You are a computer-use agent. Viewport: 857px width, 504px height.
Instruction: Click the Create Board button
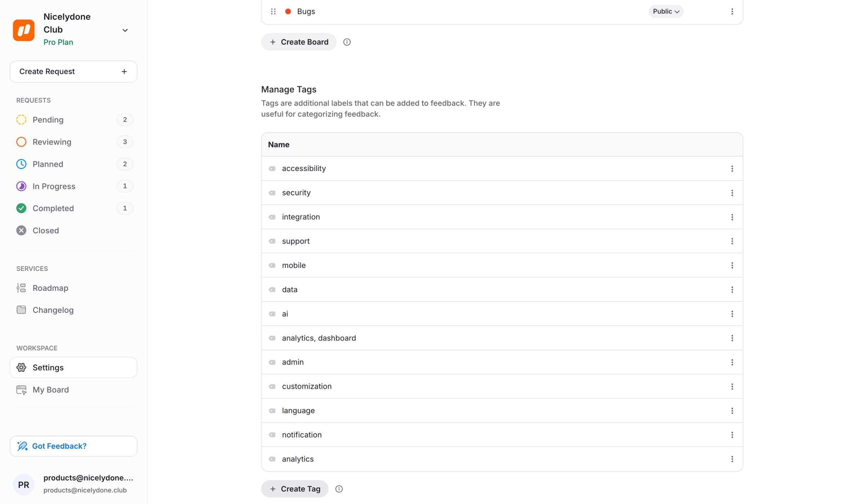coord(299,42)
